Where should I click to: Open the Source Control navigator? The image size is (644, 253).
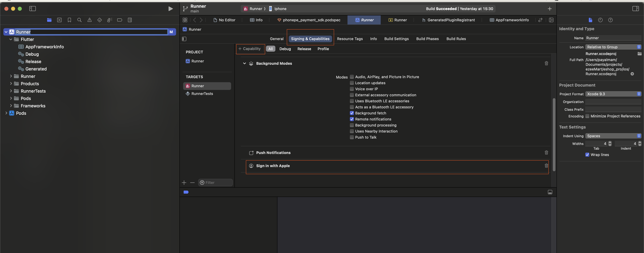pos(59,20)
